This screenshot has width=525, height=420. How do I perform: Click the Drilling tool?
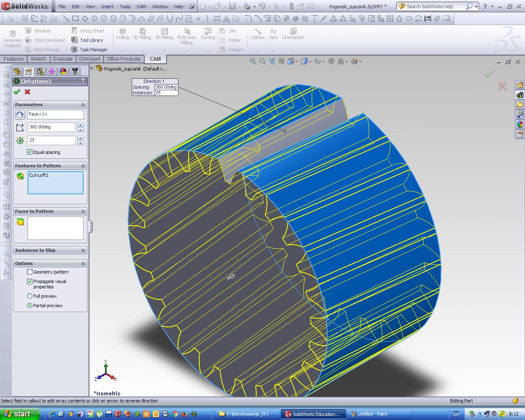pos(122,34)
